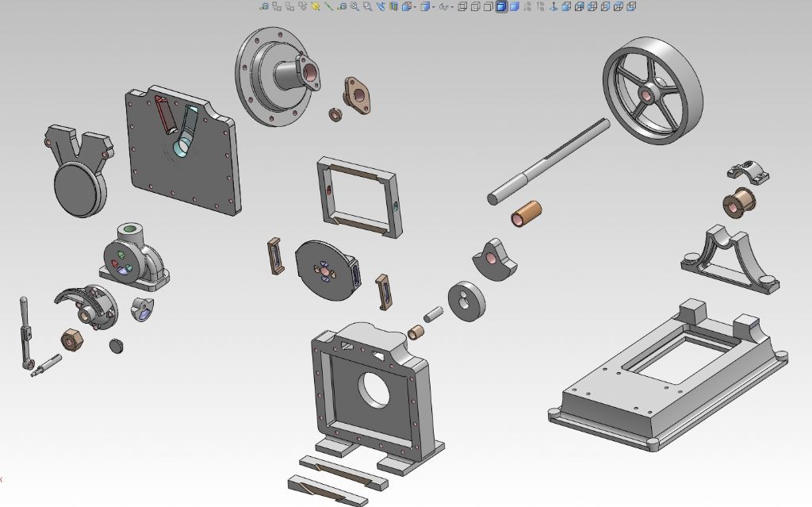This screenshot has width=812, height=507.
Task: Switch to the Left standard view
Action: [592, 6]
